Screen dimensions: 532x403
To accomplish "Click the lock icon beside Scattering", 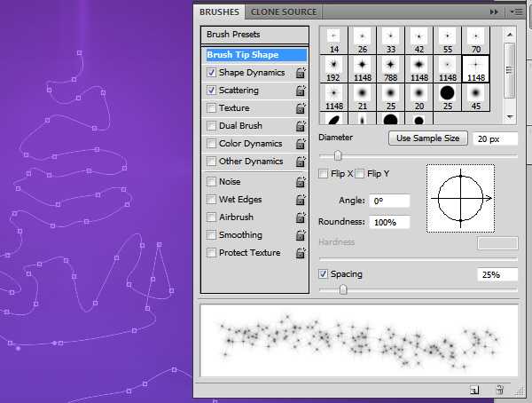I will tap(301, 91).
